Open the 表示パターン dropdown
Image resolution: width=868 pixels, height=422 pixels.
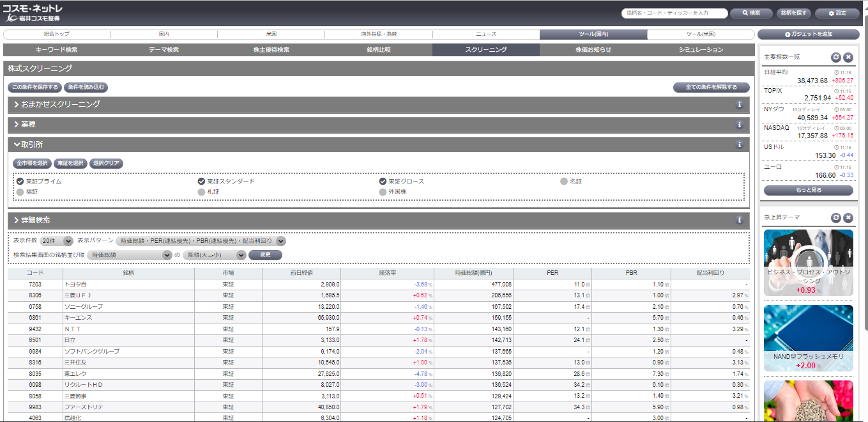click(201, 241)
